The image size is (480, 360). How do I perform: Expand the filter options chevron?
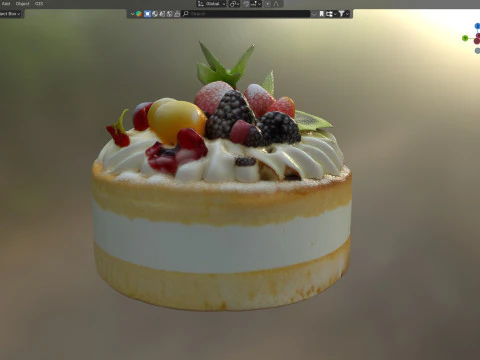click(347, 14)
